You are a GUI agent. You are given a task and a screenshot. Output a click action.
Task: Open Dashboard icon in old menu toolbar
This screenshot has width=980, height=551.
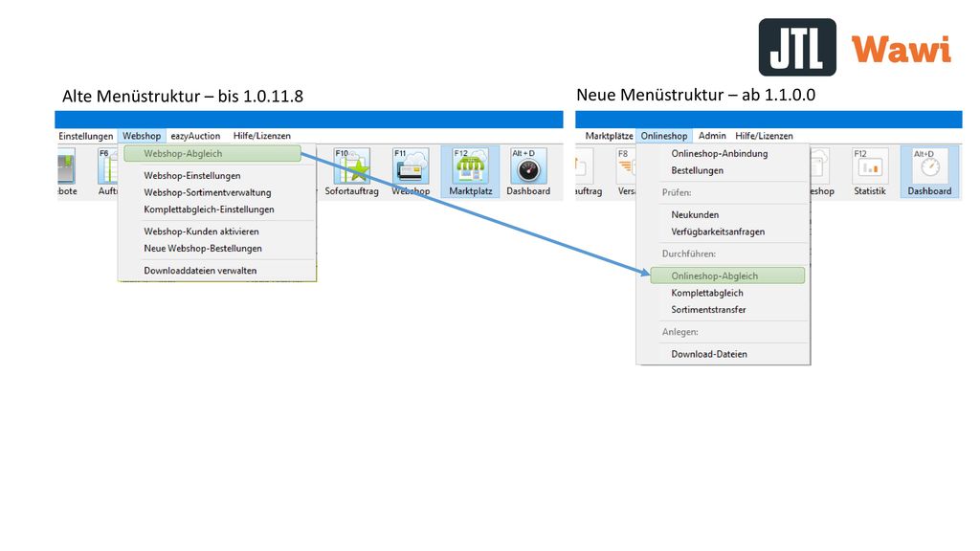click(528, 172)
